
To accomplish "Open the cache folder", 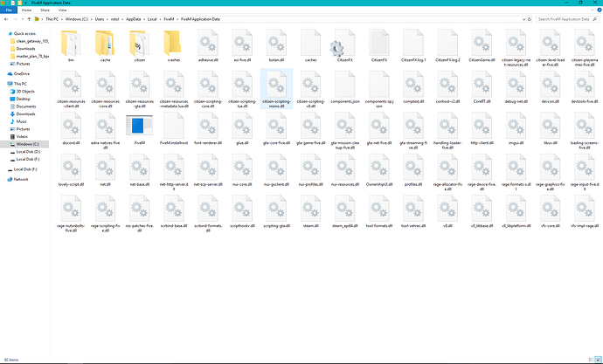I will coord(105,46).
